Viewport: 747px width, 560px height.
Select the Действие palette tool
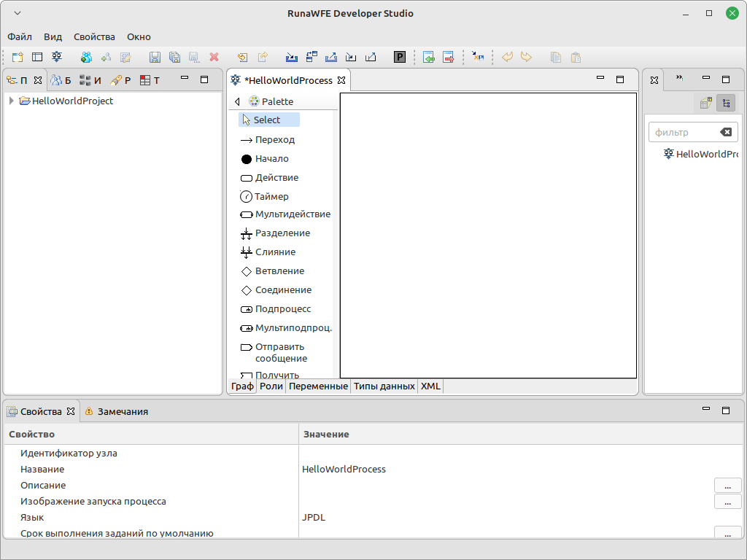(270, 178)
